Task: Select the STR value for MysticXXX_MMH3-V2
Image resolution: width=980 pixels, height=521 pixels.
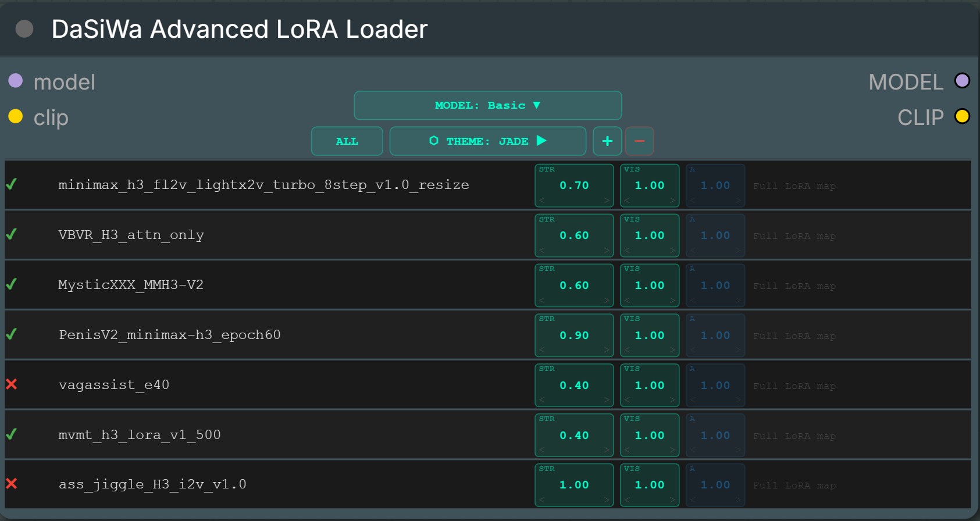Action: pos(574,286)
